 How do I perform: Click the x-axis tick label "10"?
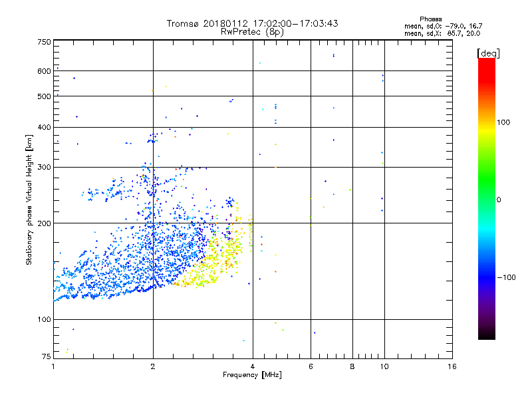[384, 366]
